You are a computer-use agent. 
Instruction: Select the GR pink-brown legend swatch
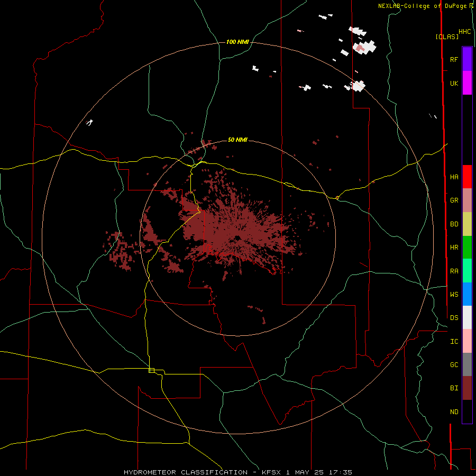[467, 200]
